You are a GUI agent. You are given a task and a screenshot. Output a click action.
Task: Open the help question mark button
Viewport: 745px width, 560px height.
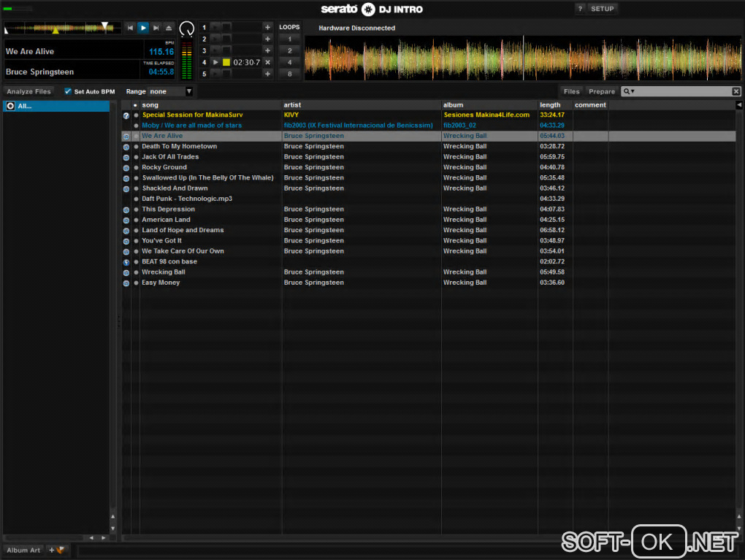click(x=580, y=9)
